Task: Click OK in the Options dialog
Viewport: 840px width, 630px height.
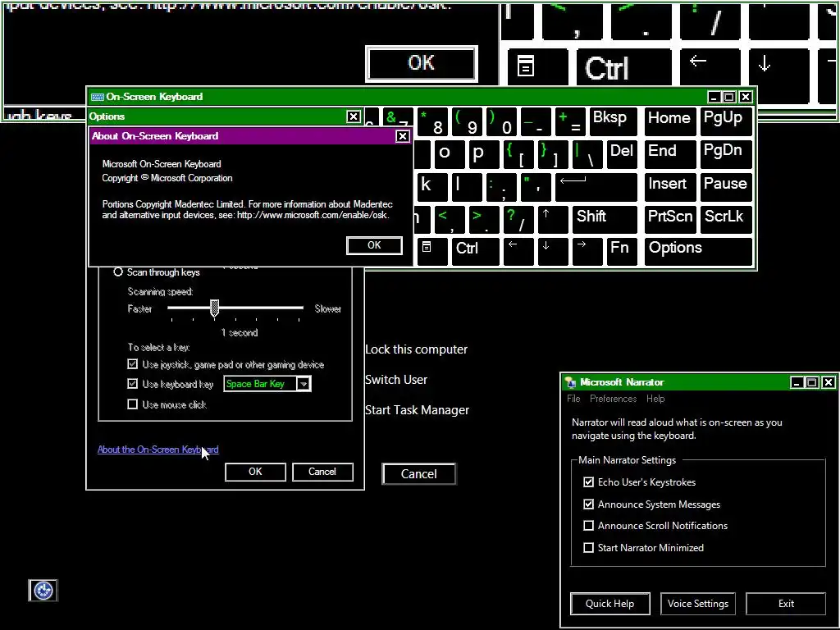Action: click(255, 472)
